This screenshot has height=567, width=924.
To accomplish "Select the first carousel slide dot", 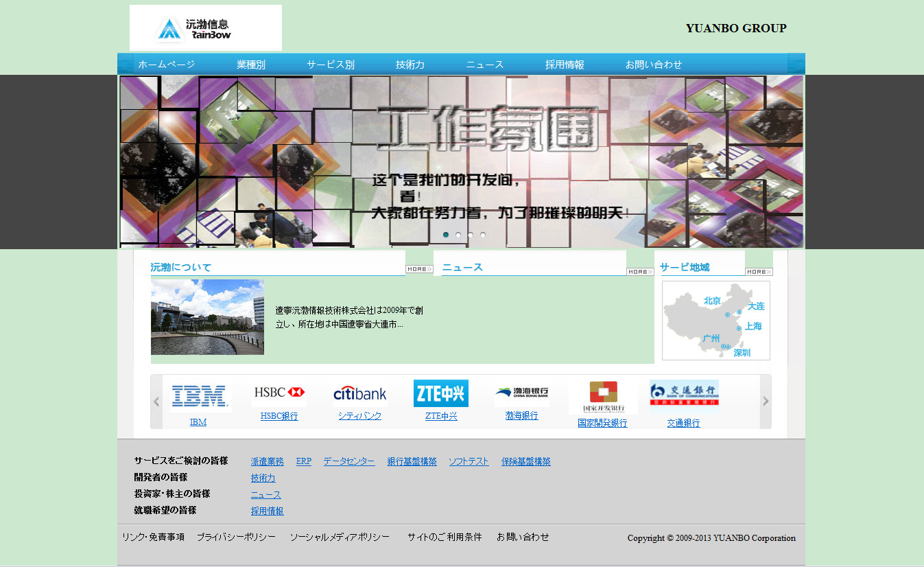I will (x=446, y=235).
